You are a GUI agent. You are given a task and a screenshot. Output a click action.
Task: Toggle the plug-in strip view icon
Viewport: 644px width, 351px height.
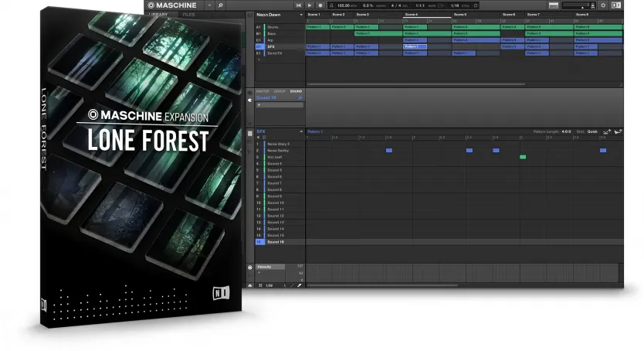(250, 100)
